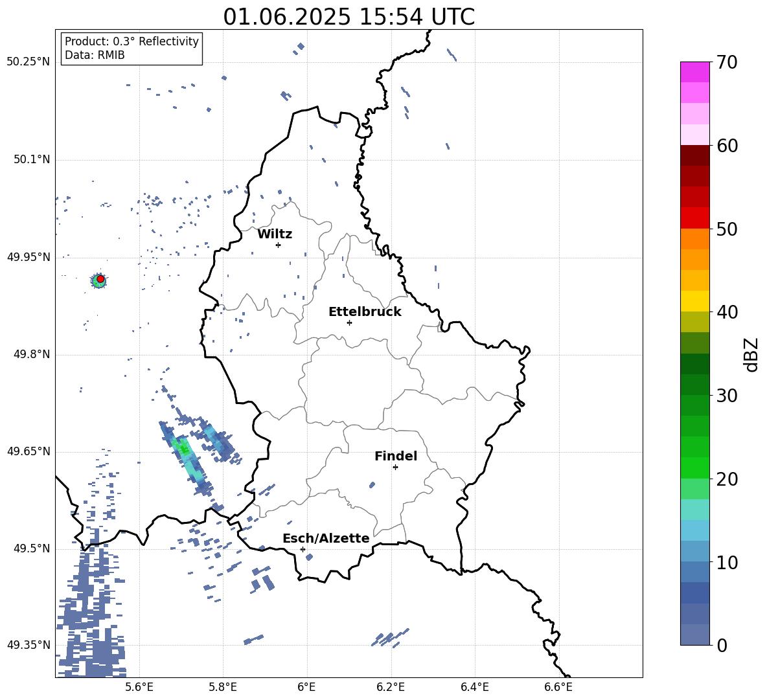
Task: Click the title '01.06.2025 15:54 UTC'
Action: click(349, 17)
